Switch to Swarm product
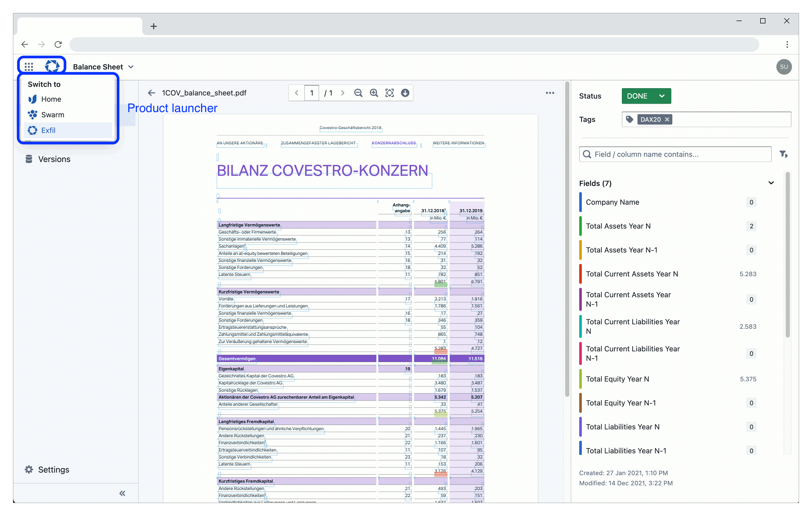This screenshot has height=516, width=812. click(67, 115)
